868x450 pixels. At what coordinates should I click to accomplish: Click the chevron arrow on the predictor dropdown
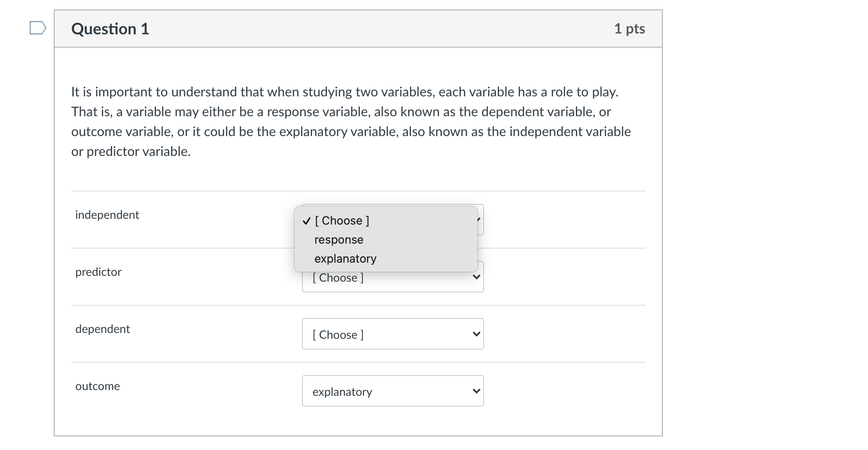(476, 277)
